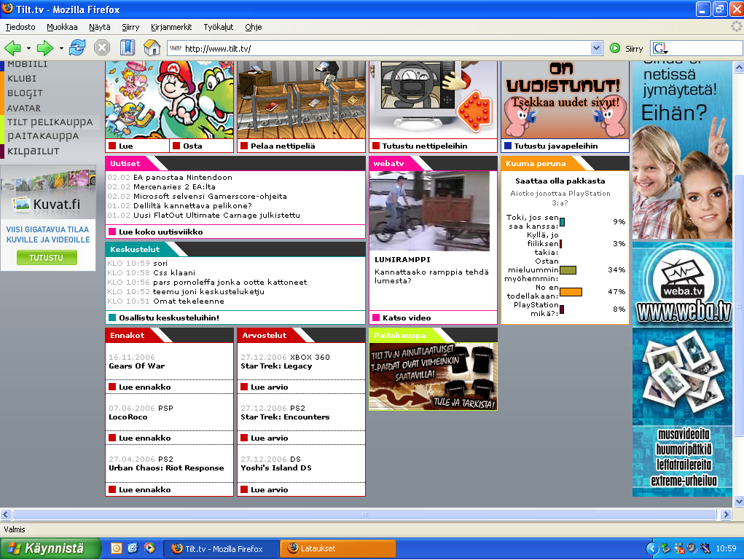Open news item EA panostaa Nintendoon

pyautogui.click(x=183, y=178)
